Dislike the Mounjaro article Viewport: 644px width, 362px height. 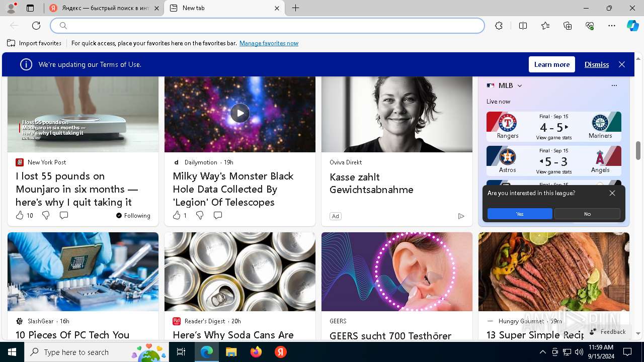[46, 215]
